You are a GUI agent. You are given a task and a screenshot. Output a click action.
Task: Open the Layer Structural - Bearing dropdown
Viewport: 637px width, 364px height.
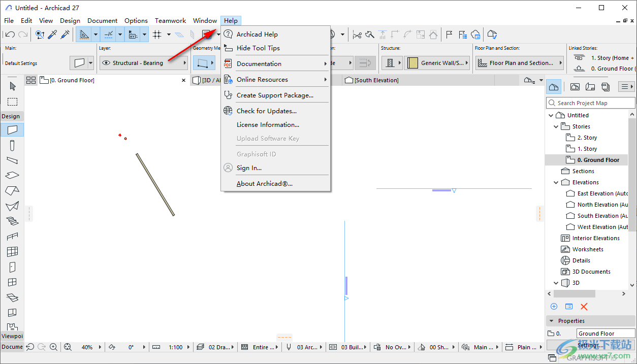coord(144,63)
